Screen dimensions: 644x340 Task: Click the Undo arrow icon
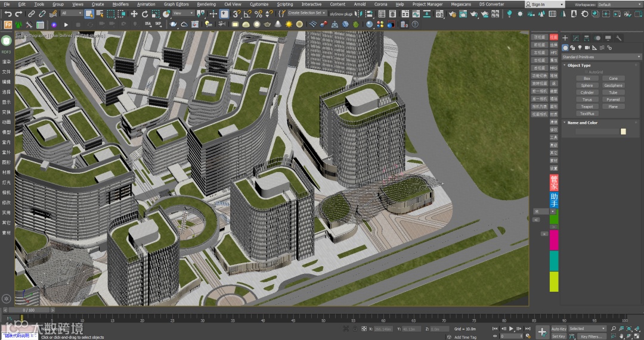click(8, 13)
